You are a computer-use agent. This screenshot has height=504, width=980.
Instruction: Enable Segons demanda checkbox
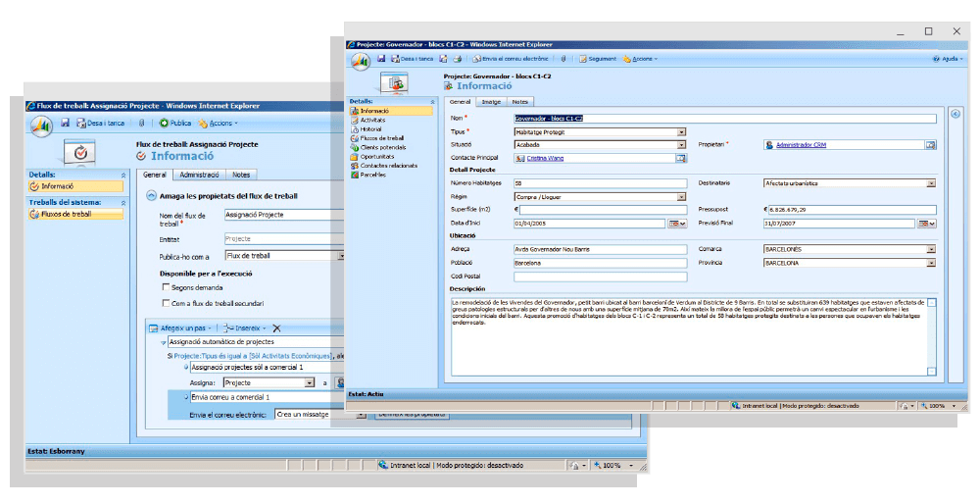click(x=166, y=287)
